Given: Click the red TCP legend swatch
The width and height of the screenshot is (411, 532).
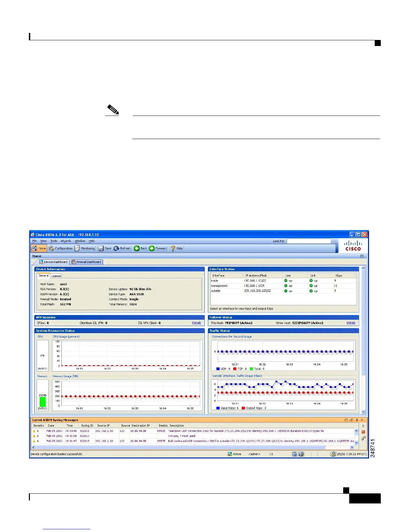Looking at the screenshot, I should tap(235, 369).
